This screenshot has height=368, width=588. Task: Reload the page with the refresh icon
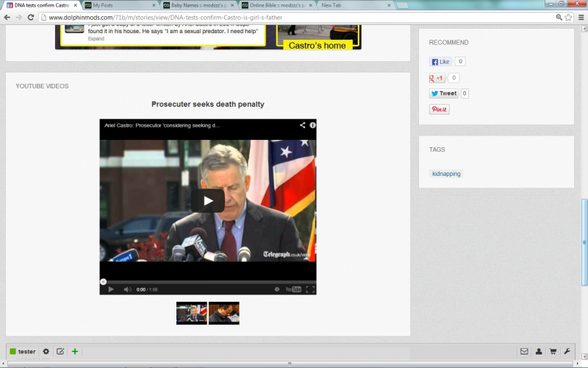point(31,17)
